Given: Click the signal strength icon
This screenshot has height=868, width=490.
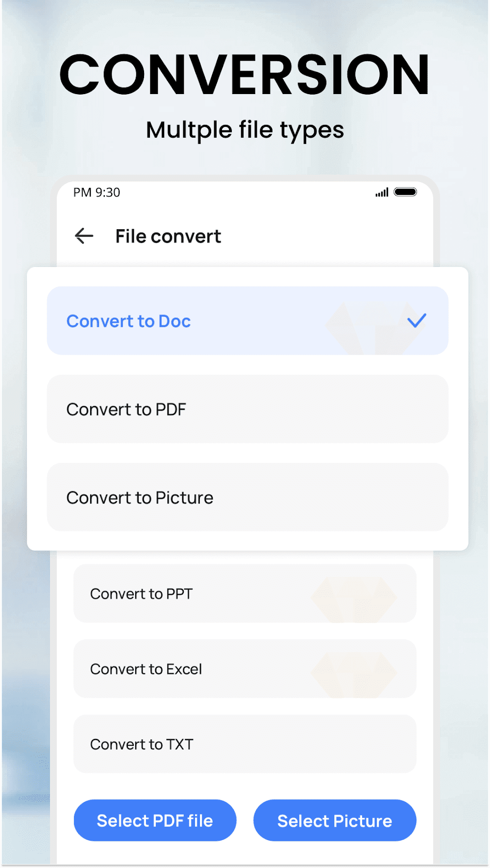Looking at the screenshot, I should 382,193.
